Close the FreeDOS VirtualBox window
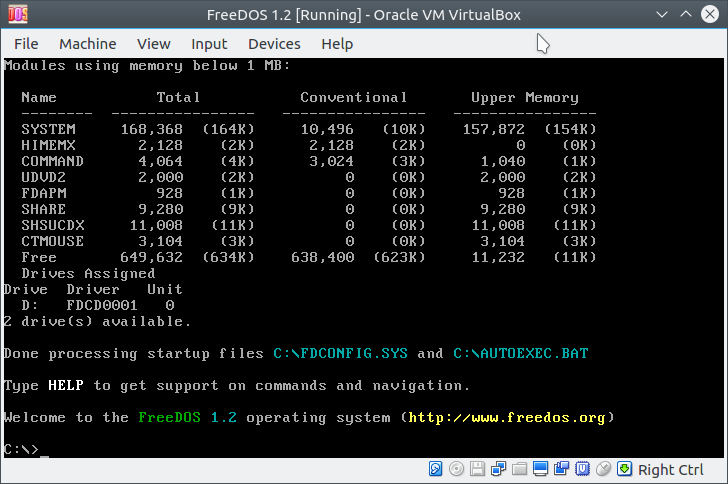The width and height of the screenshot is (728, 484). point(710,14)
